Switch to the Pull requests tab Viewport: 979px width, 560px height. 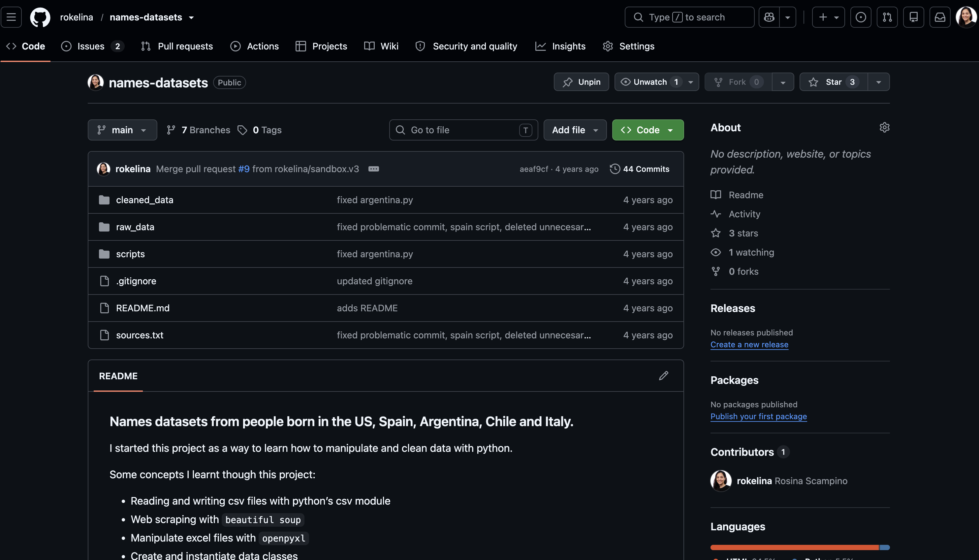(177, 46)
